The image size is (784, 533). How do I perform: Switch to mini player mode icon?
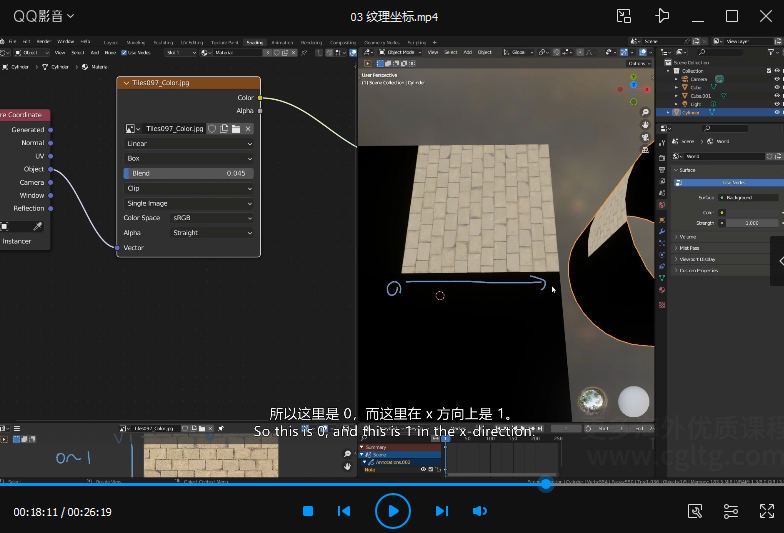coord(624,16)
